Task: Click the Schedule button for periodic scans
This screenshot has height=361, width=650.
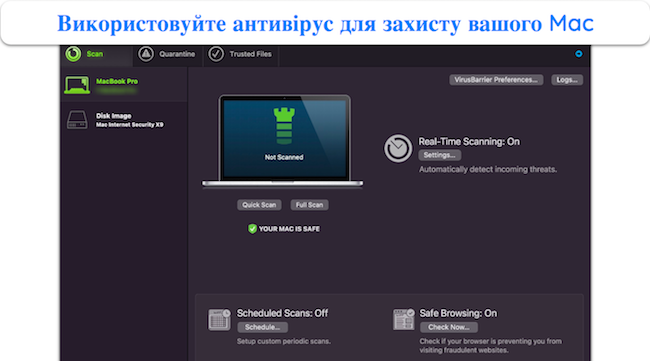Action: [x=262, y=327]
